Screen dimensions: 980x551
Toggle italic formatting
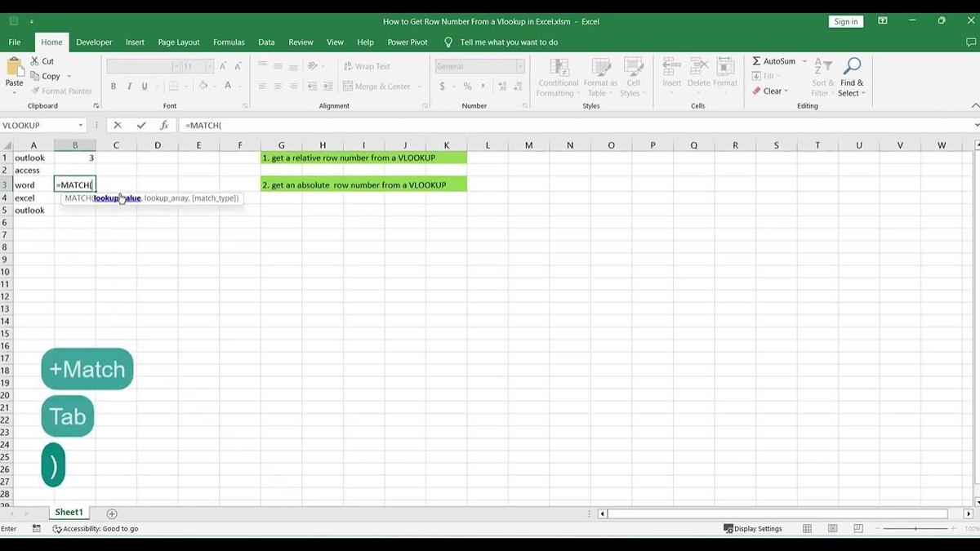[129, 85]
